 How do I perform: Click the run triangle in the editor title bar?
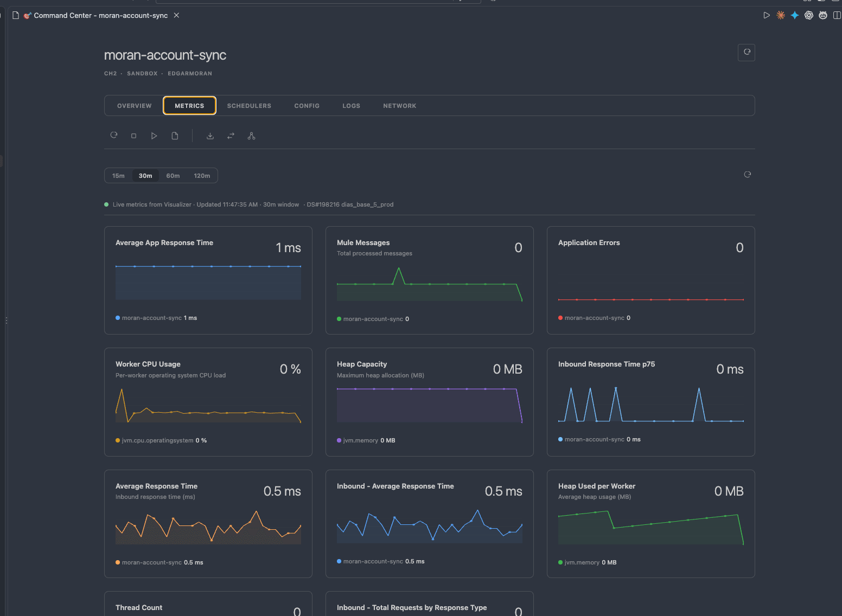[767, 15]
